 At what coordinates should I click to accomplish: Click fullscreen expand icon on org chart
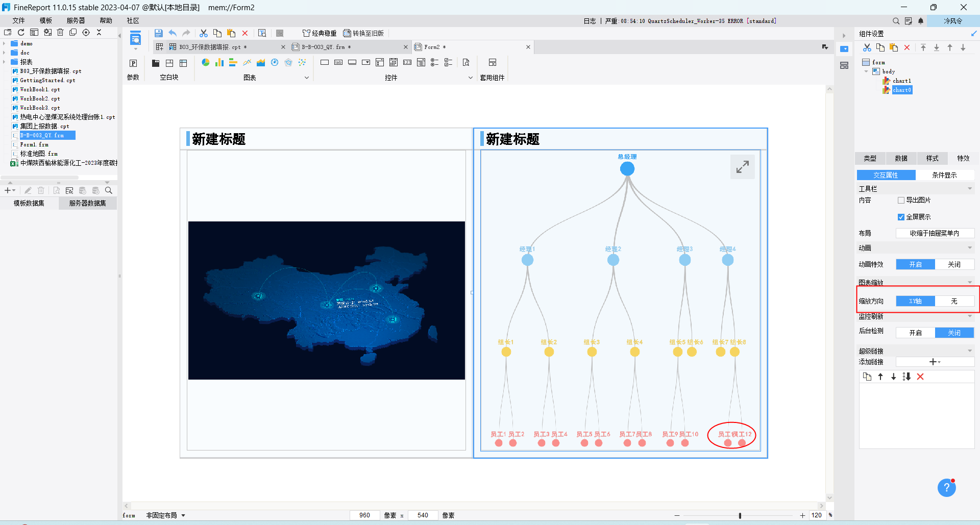pos(743,167)
